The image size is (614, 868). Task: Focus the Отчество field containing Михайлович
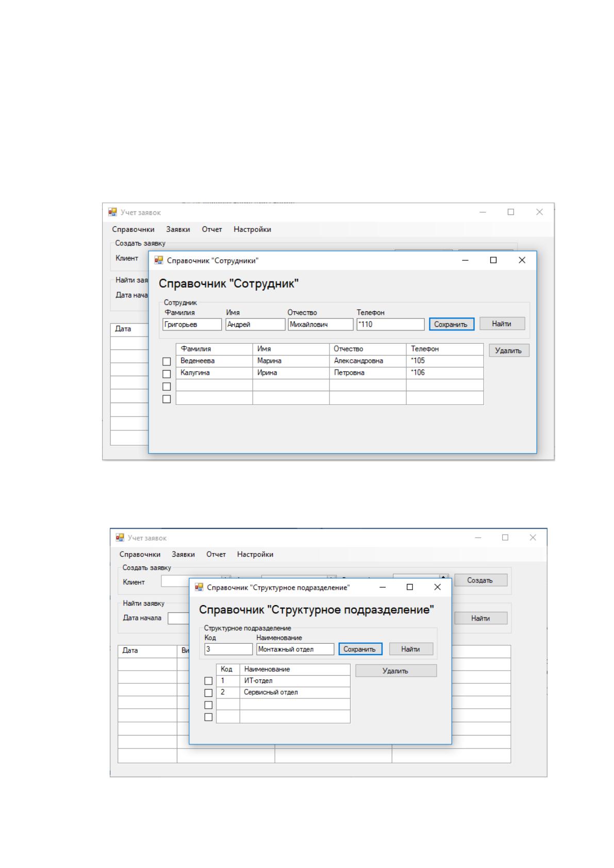(321, 325)
